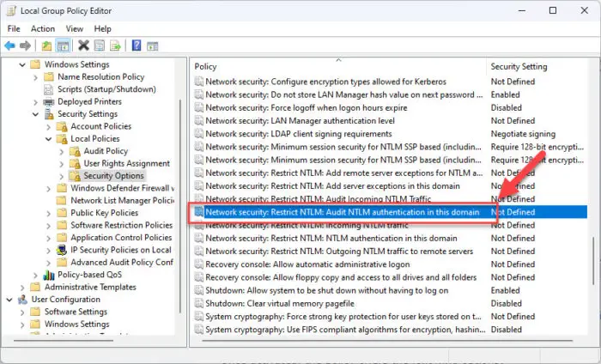Collapse the Local Policies node

point(48,139)
